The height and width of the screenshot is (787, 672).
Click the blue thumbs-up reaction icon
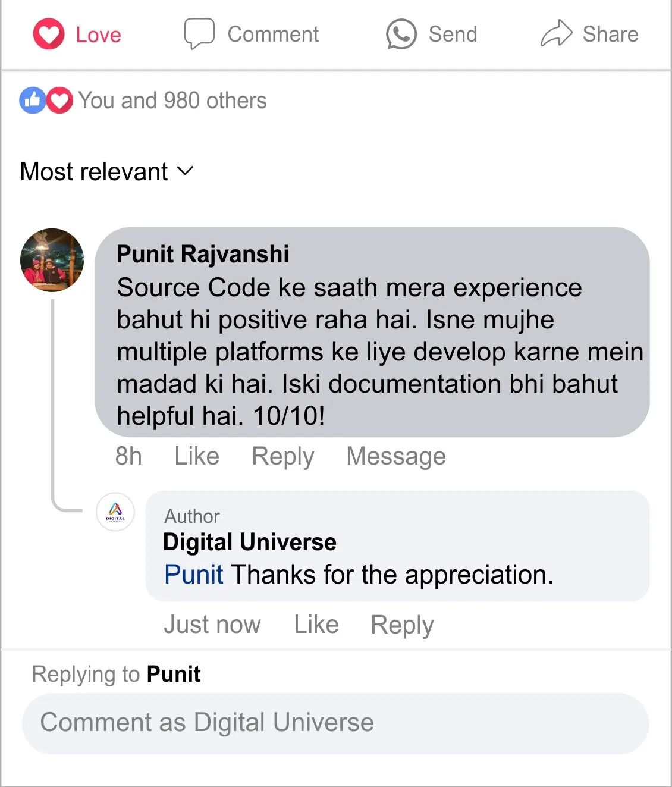33,101
